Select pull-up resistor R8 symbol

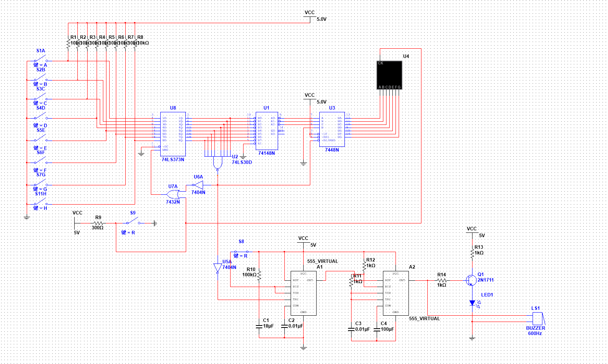pyautogui.click(x=135, y=44)
